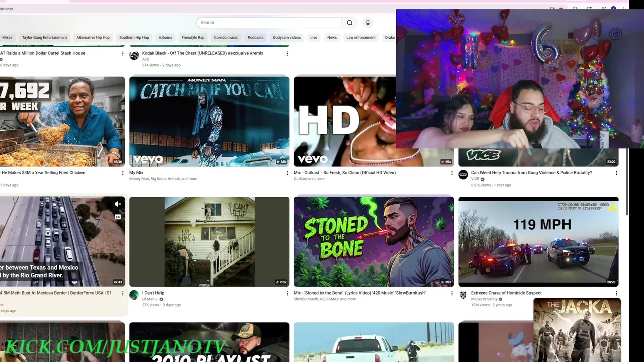Go to AFX channel name
Screen dimensions: 644x362
(x=145, y=59)
